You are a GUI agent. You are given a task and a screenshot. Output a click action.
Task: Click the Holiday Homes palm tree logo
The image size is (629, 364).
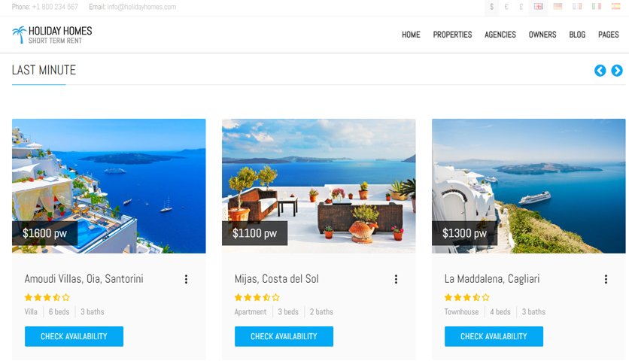pos(19,35)
